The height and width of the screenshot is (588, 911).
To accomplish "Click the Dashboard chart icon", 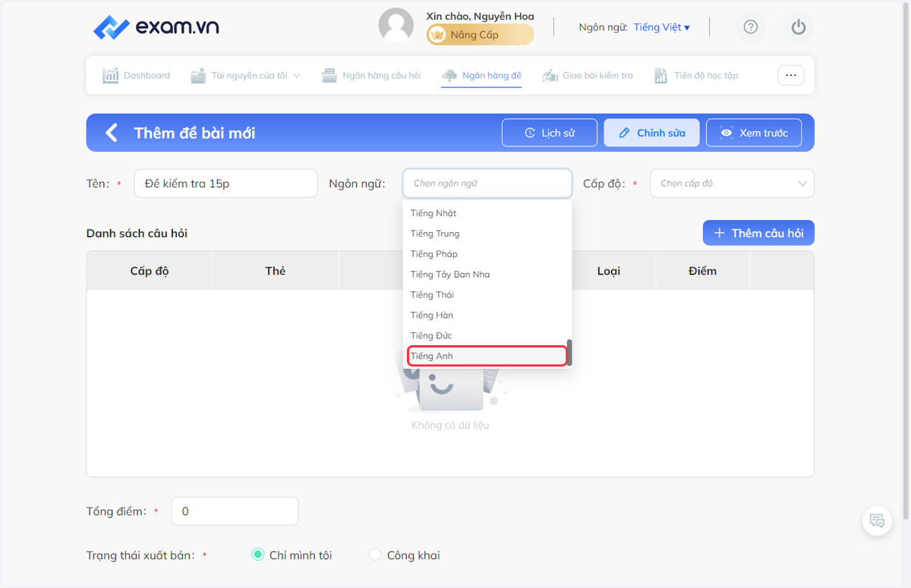I will tap(111, 75).
